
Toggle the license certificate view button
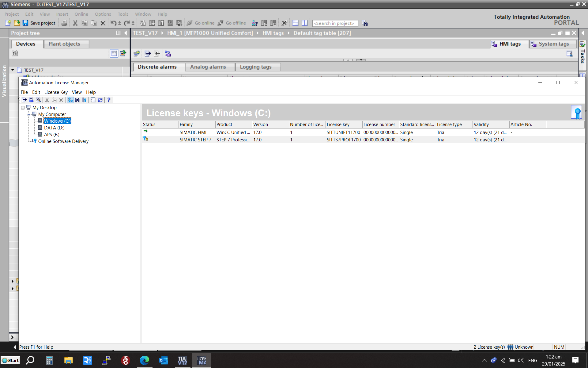click(x=84, y=100)
